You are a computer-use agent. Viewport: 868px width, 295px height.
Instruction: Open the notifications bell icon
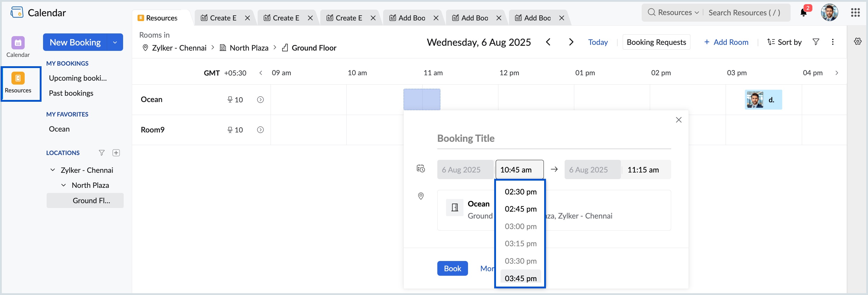[x=804, y=13]
